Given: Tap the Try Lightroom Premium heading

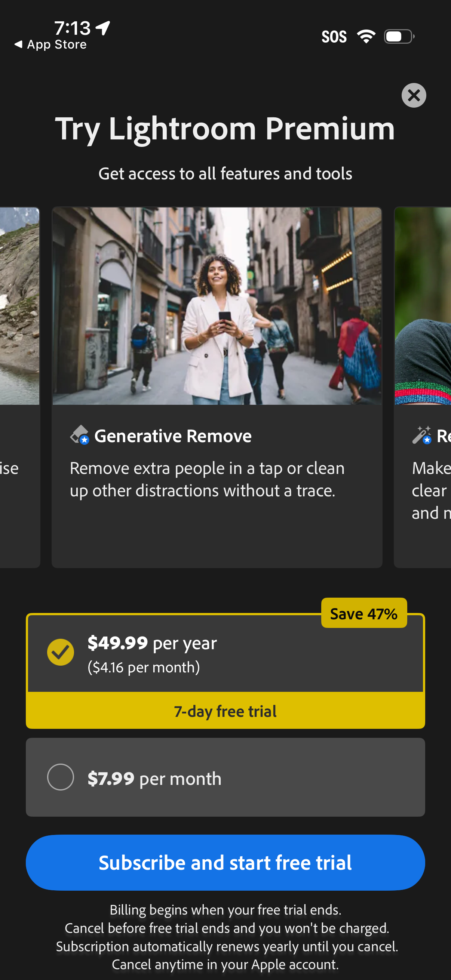Looking at the screenshot, I should click(x=225, y=129).
